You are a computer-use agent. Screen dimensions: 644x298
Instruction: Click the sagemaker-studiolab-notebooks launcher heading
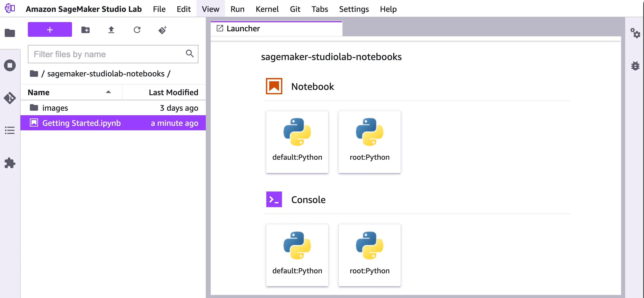click(331, 57)
